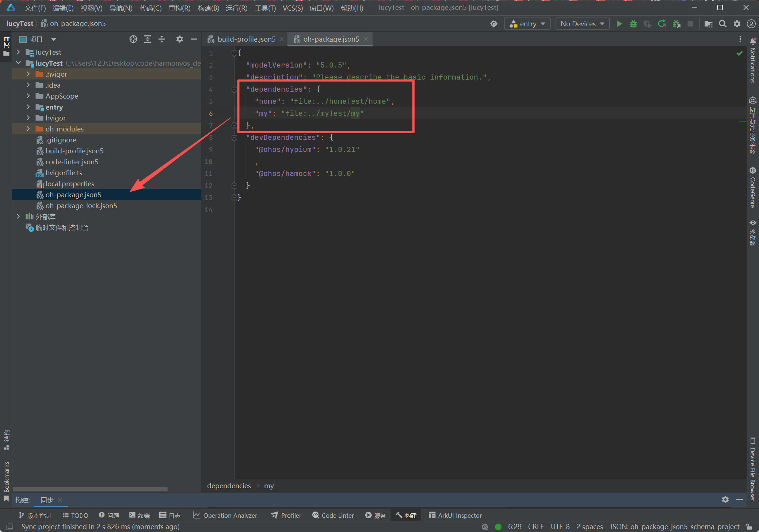Expand the oh_modules folder

click(x=28, y=129)
